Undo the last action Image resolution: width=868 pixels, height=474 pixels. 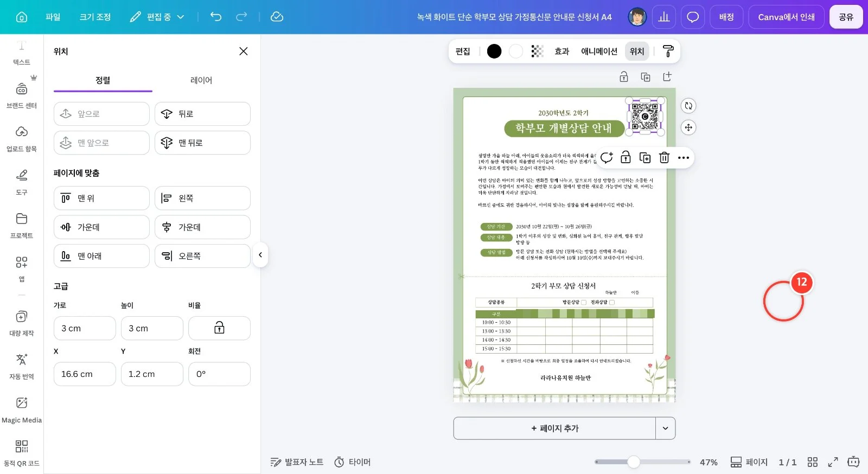coord(216,17)
